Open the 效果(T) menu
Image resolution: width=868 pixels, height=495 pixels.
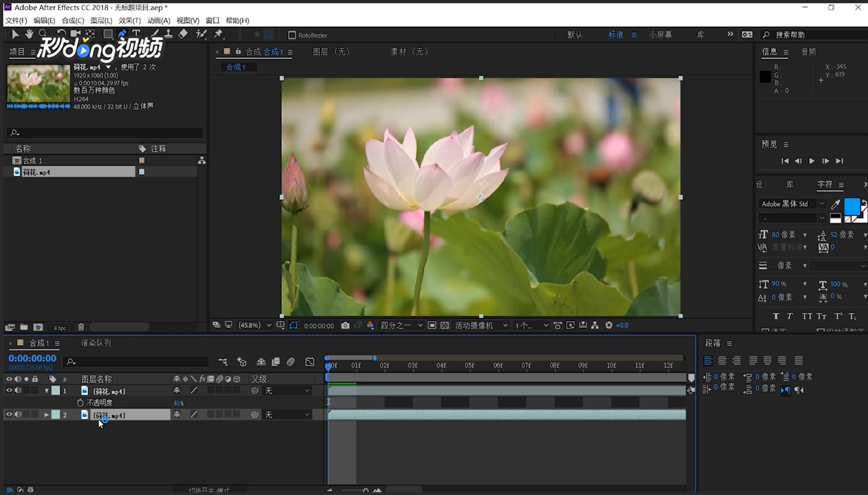coord(129,21)
